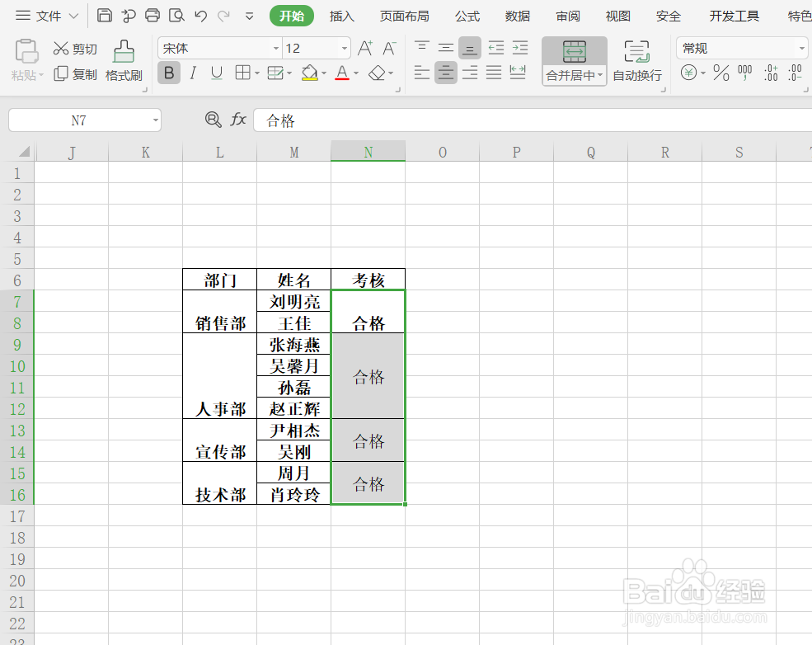Click the Redo arrow
The image size is (812, 645).
coord(223,16)
